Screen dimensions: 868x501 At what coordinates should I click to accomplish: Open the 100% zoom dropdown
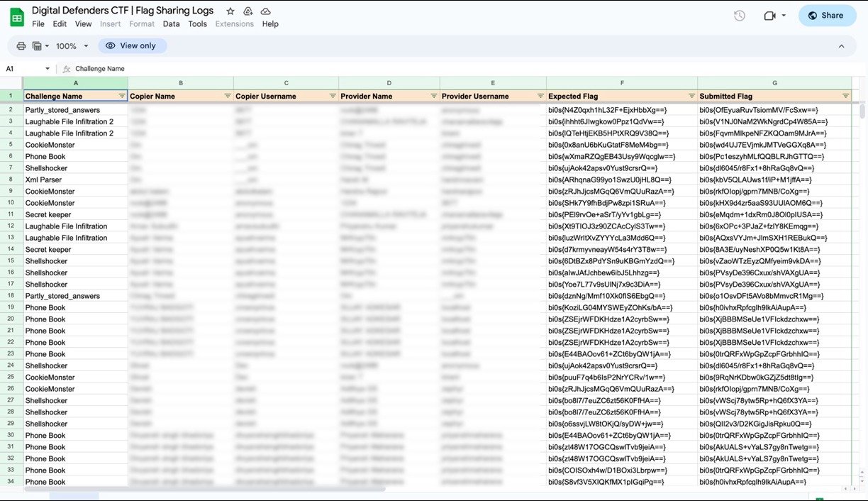[72, 46]
